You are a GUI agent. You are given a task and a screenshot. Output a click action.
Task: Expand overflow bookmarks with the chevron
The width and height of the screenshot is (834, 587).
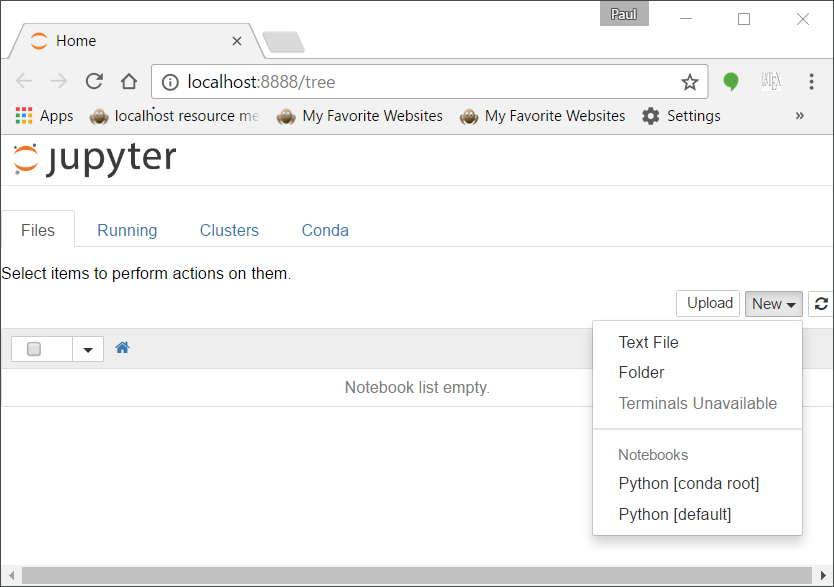pyautogui.click(x=800, y=115)
